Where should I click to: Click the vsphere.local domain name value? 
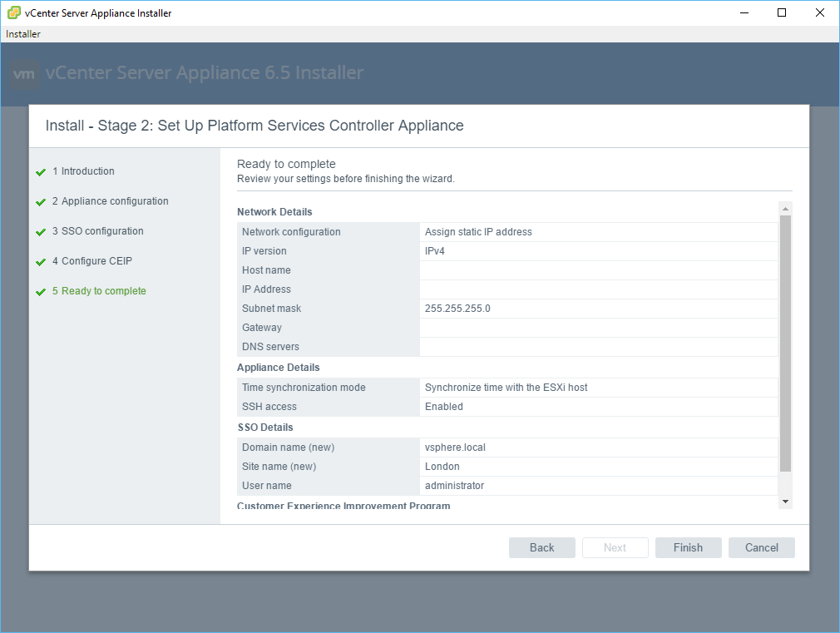455,448
